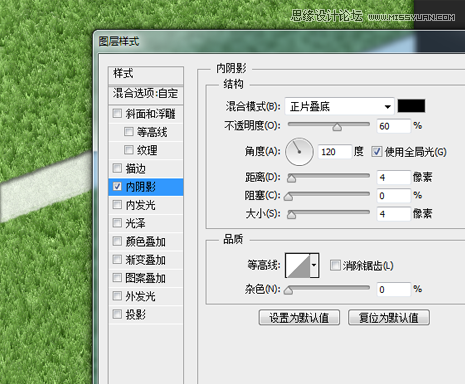The height and width of the screenshot is (384, 465).
Task: Click the 图层样式 dialog title bar
Action: [279, 42]
